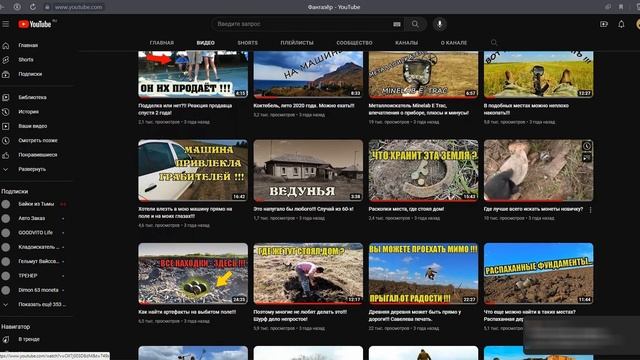The height and width of the screenshot is (360, 640).
Task: Open the GOODVITO Life subscription
Action: tap(36, 233)
